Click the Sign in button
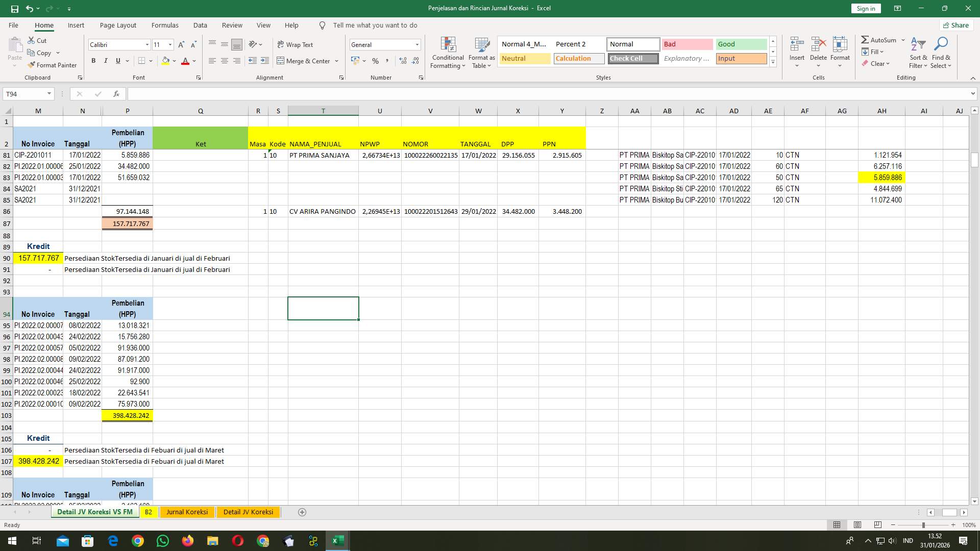 pyautogui.click(x=865, y=8)
